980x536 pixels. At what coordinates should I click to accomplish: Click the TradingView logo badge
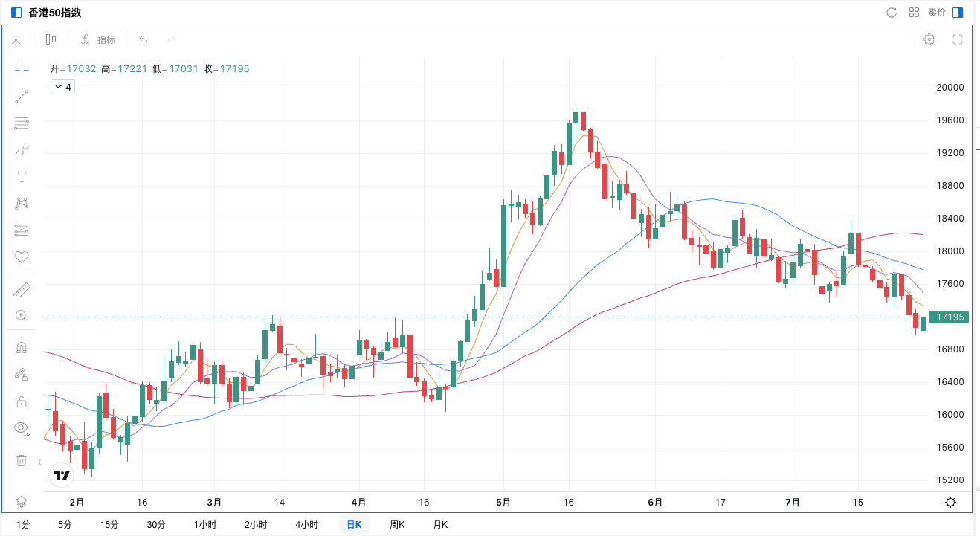coord(61,475)
